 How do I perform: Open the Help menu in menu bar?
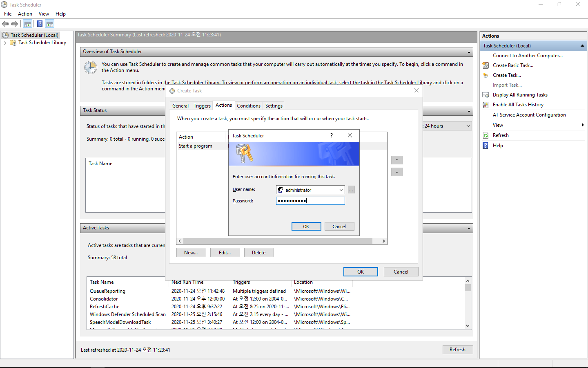pyautogui.click(x=60, y=14)
